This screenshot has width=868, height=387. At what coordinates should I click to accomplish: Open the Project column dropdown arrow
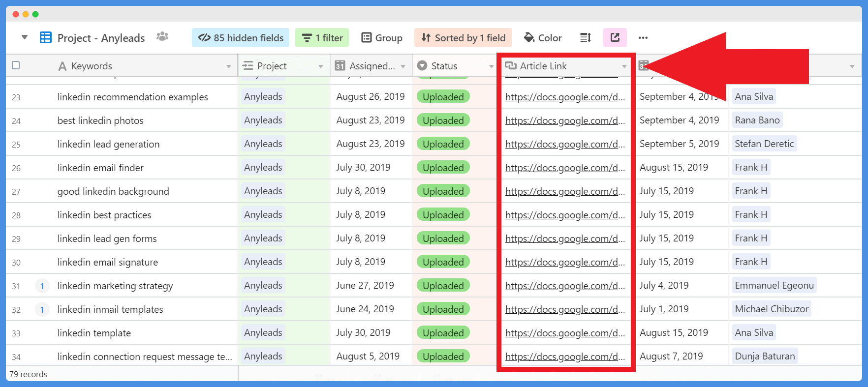pos(321,66)
